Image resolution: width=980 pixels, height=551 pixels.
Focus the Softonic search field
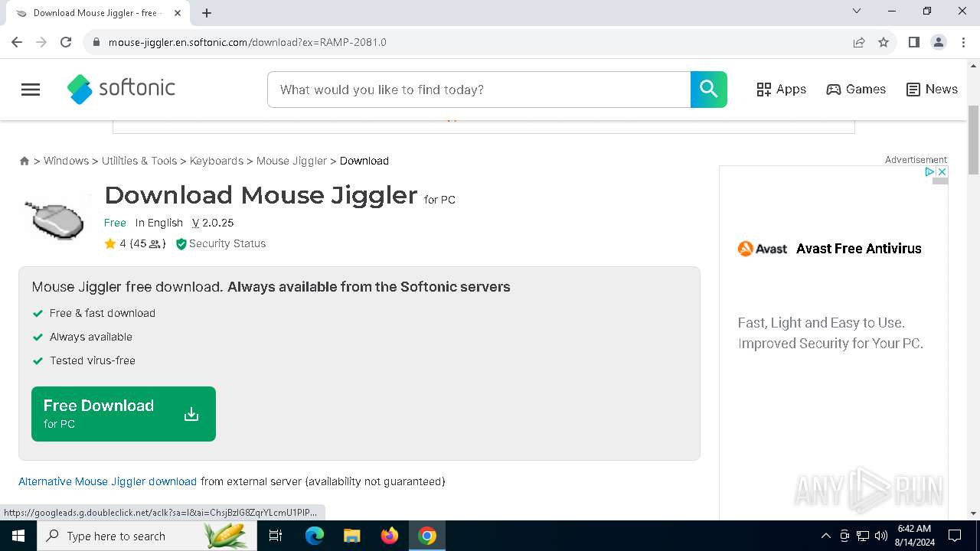[479, 90]
